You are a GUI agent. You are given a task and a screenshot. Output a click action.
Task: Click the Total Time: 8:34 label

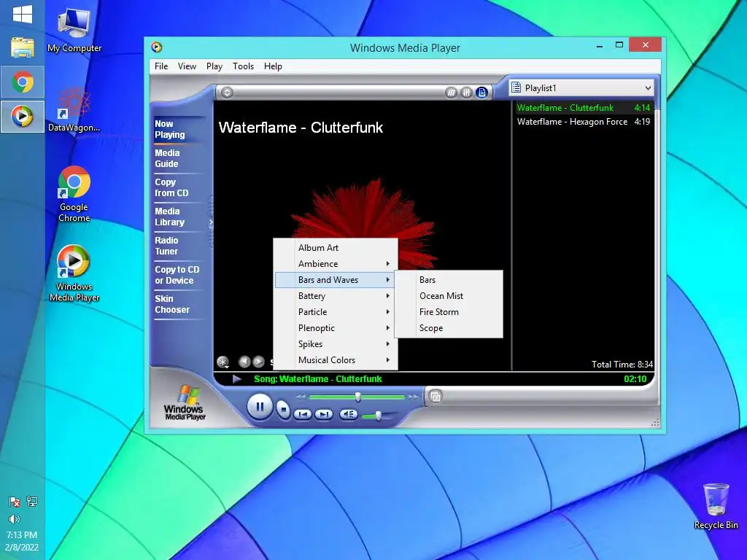(x=622, y=365)
